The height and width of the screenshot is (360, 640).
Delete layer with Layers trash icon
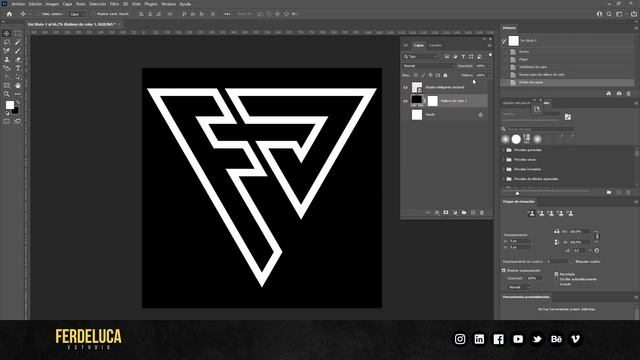(x=482, y=213)
